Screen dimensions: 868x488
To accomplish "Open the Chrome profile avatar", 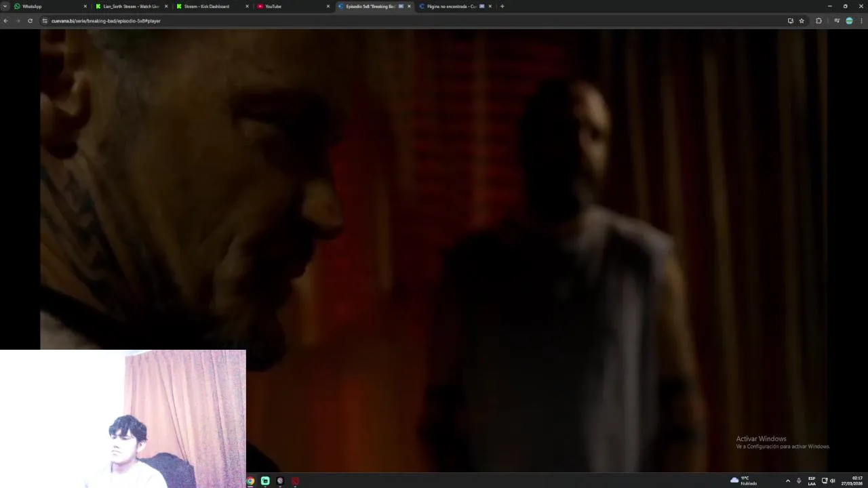I will 849,21.
